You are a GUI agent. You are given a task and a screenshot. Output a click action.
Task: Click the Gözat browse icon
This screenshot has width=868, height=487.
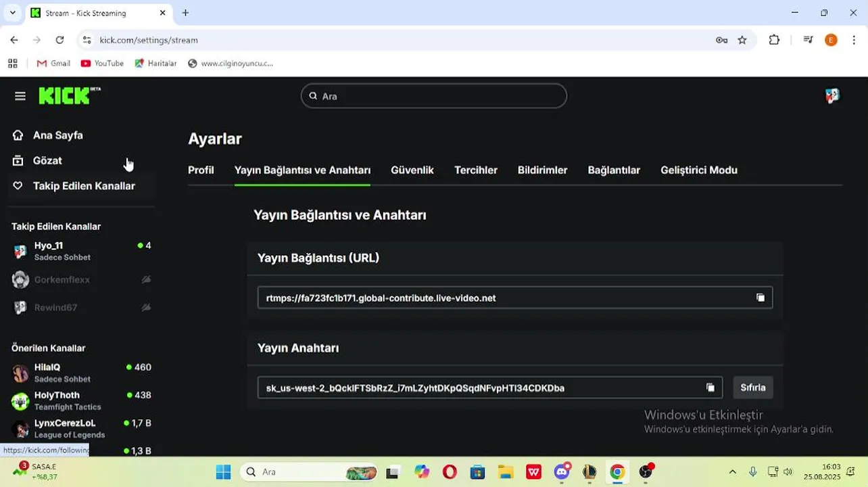pyautogui.click(x=18, y=160)
